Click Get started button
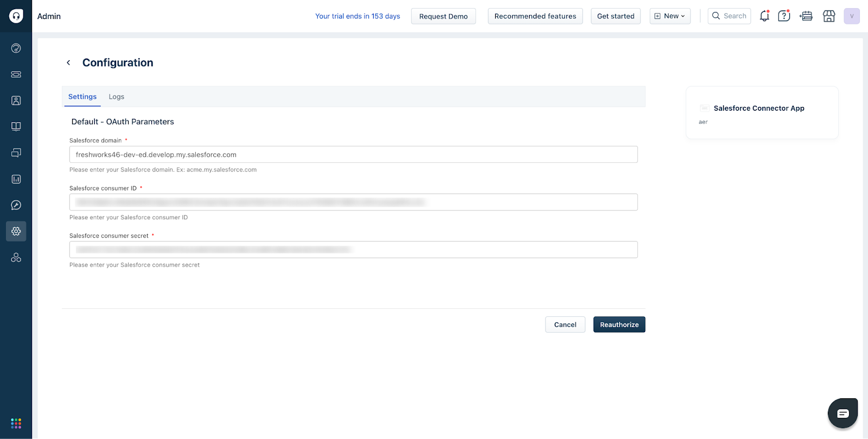 [x=616, y=16]
